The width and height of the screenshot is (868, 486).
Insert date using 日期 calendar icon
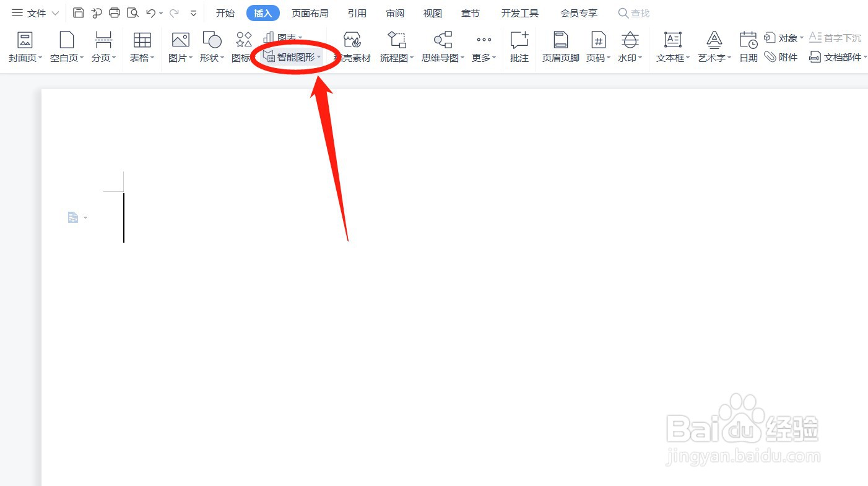[749, 40]
